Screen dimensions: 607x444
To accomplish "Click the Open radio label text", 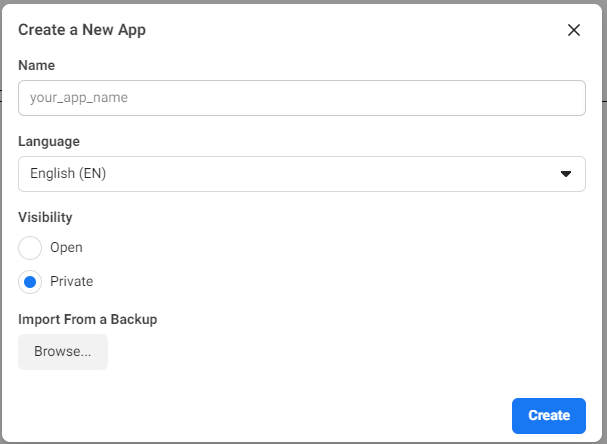I will (66, 248).
